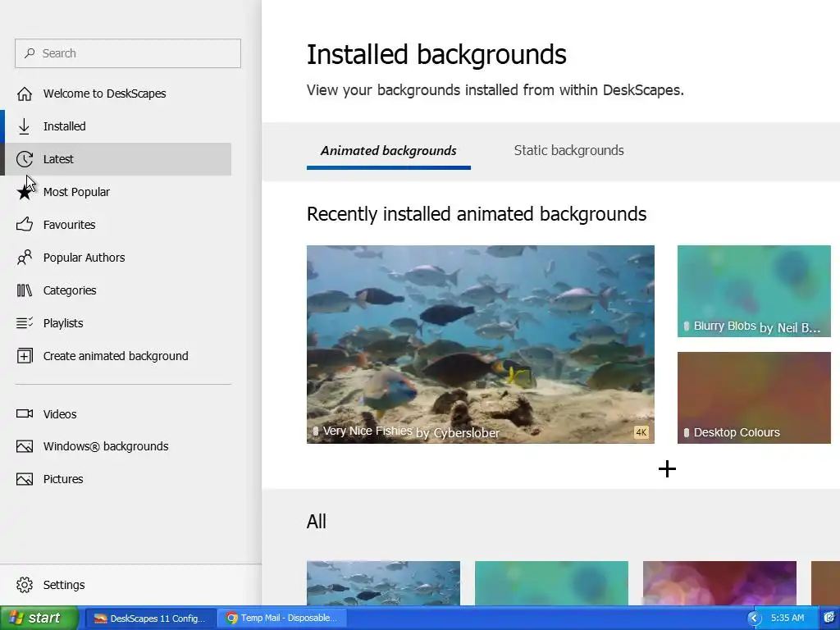The height and width of the screenshot is (630, 840).
Task: Click the DeskScapes icon in the taskbar
Action: (x=101, y=619)
